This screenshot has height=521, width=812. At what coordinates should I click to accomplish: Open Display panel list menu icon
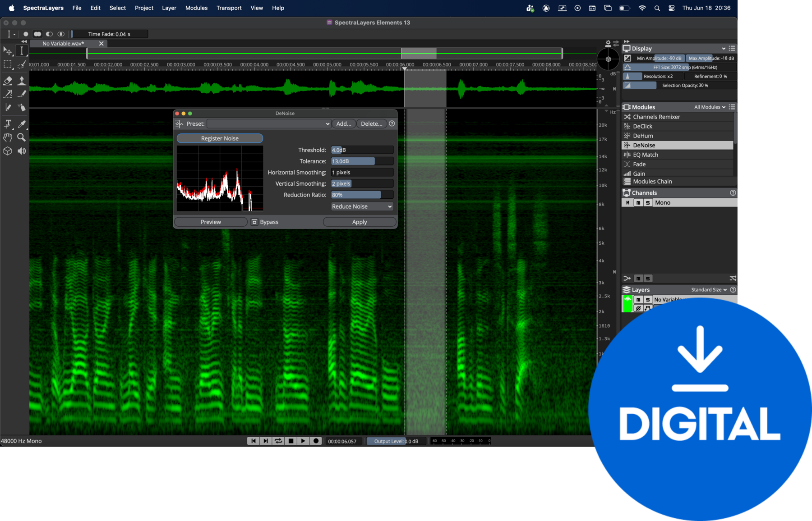[732, 48]
